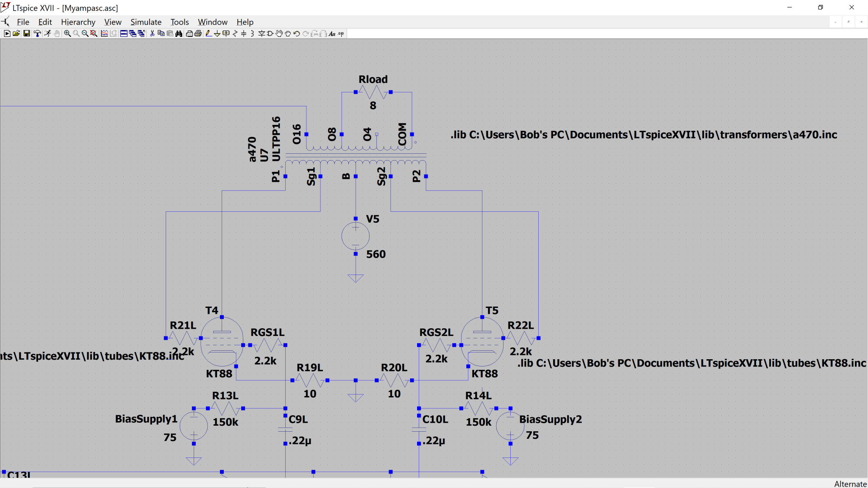Screen dimensions: 868x488
Task: Place a Ground symbol
Action: (x=217, y=33)
